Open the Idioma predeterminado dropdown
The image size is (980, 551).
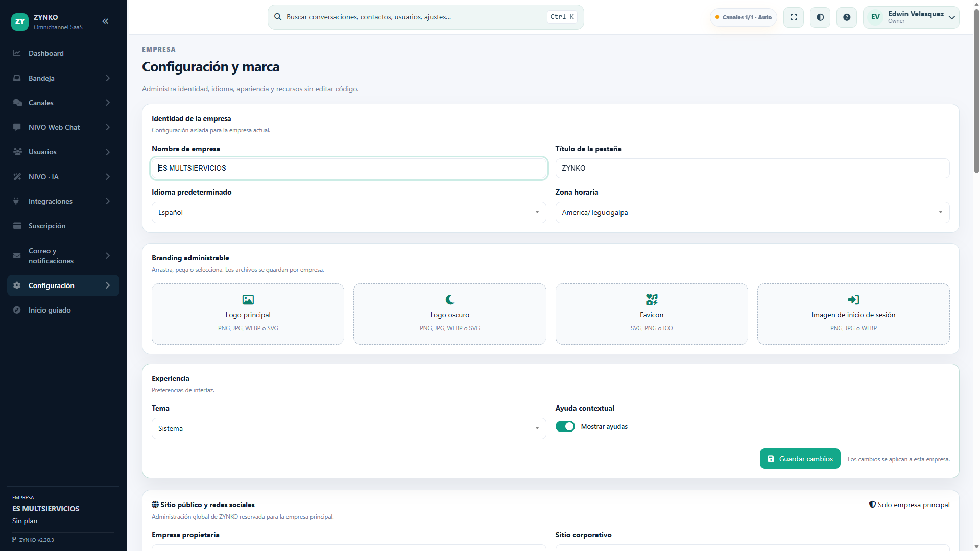(x=349, y=212)
